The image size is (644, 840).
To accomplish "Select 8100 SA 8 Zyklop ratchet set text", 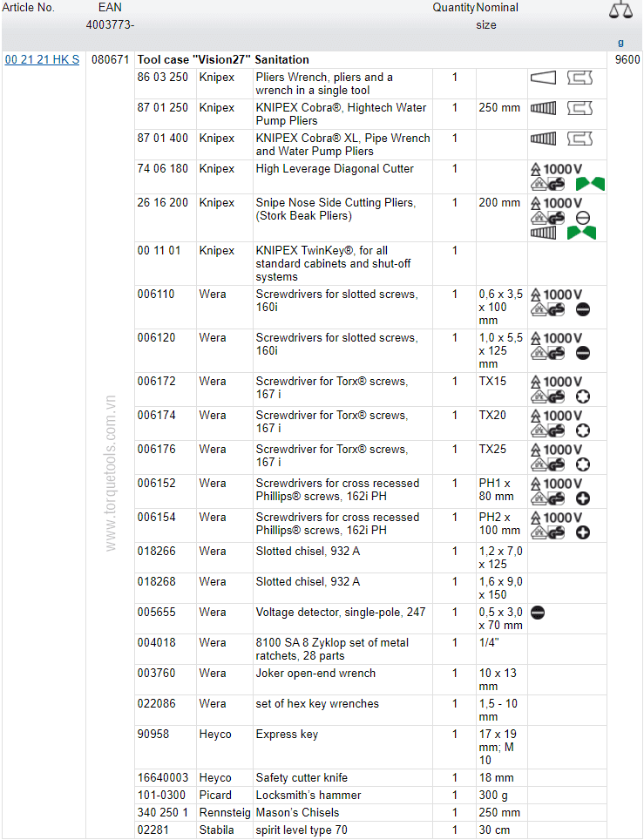I will pyautogui.click(x=332, y=649).
